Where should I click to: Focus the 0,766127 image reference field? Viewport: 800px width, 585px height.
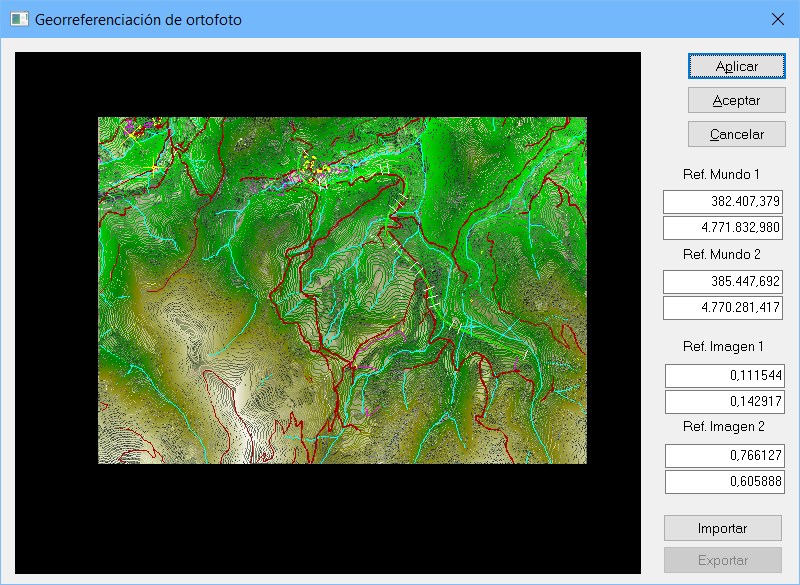pos(725,456)
